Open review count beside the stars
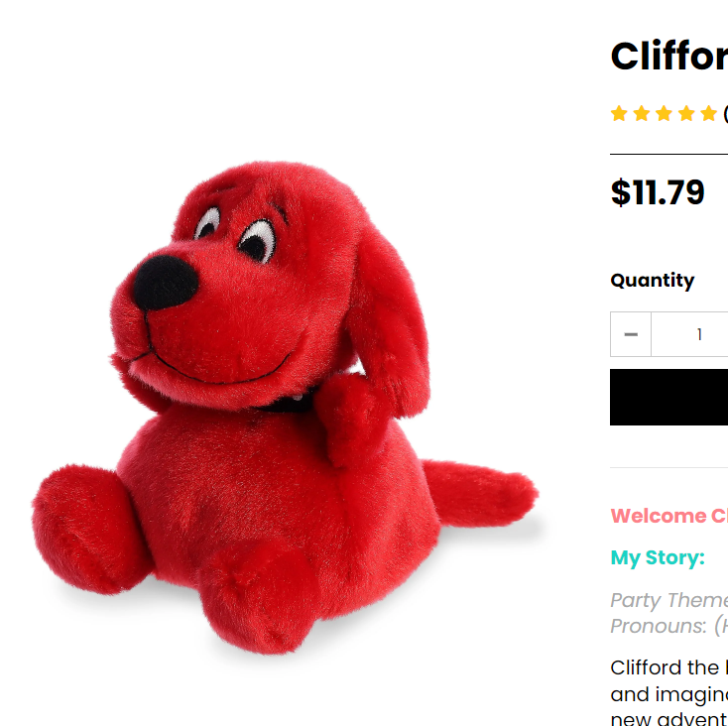Image resolution: width=728 pixels, height=726 pixels. click(725, 113)
